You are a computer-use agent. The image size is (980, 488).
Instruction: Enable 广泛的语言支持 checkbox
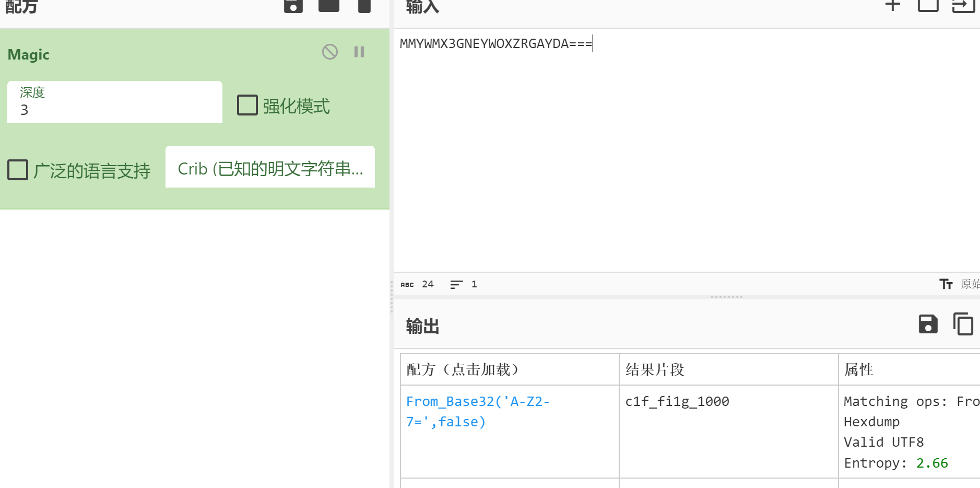18,170
